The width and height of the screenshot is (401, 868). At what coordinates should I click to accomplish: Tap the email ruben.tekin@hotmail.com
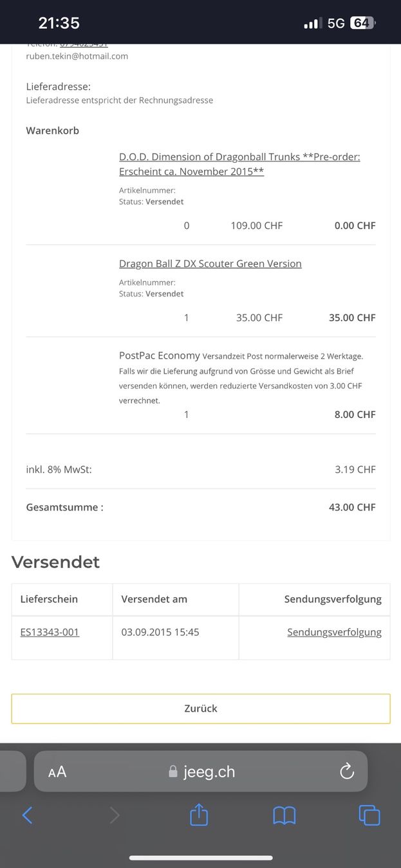(x=77, y=56)
